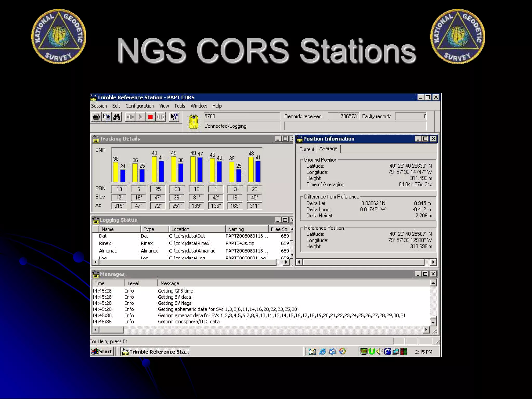The height and width of the screenshot is (399, 532).
Task: Click the volume speaker tray icon
Action: (x=379, y=351)
